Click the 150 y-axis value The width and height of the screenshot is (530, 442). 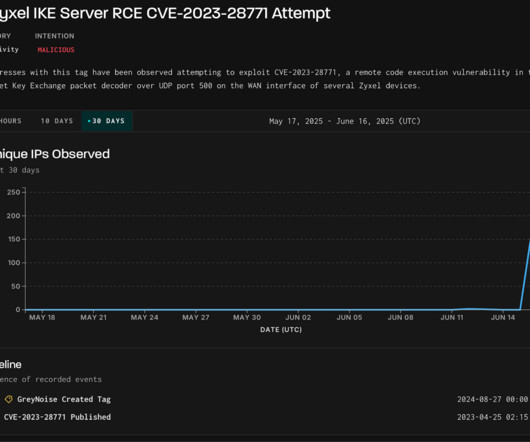coord(14,239)
